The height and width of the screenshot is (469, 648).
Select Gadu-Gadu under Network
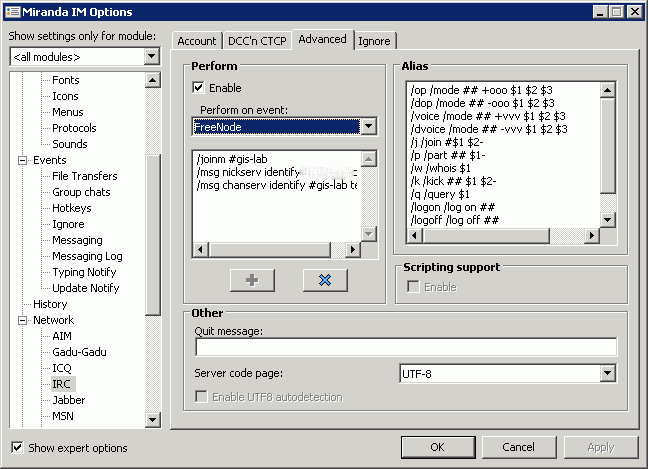79,352
